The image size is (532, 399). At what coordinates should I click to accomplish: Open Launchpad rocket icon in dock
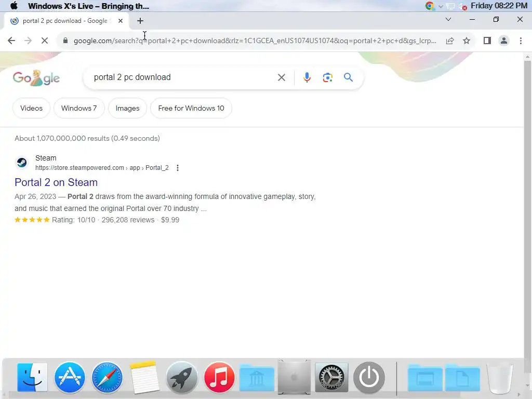(x=182, y=377)
